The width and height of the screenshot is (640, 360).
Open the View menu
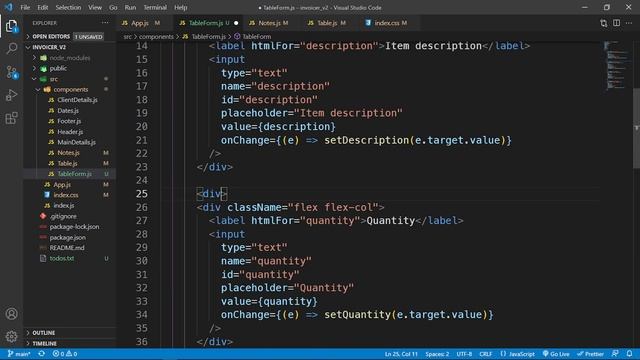(95, 7)
